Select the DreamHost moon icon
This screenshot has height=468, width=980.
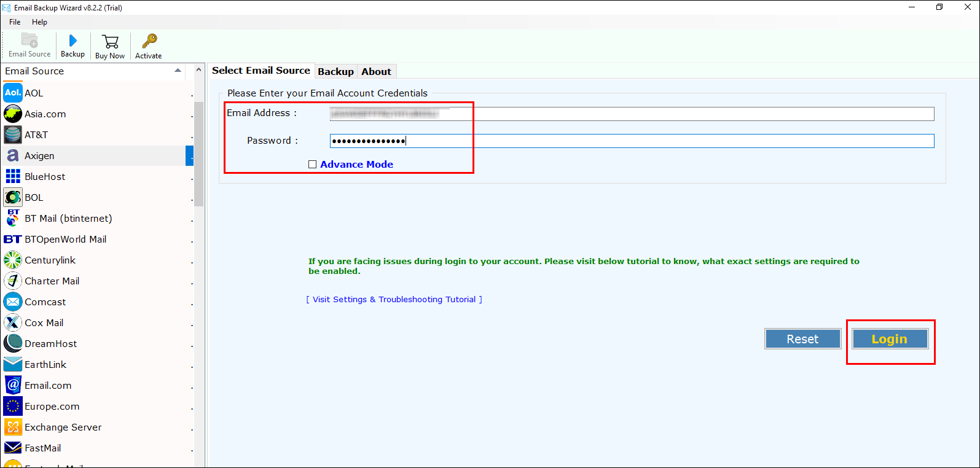pyautogui.click(x=13, y=343)
